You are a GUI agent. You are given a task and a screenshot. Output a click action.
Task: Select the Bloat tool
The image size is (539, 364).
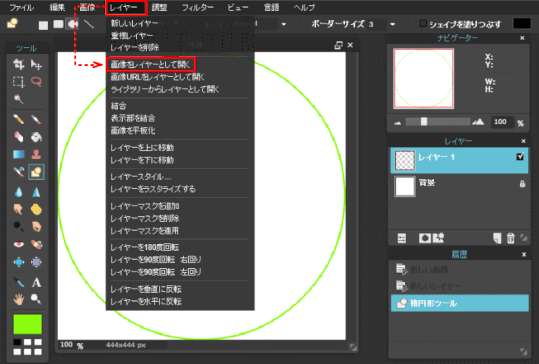19,262
